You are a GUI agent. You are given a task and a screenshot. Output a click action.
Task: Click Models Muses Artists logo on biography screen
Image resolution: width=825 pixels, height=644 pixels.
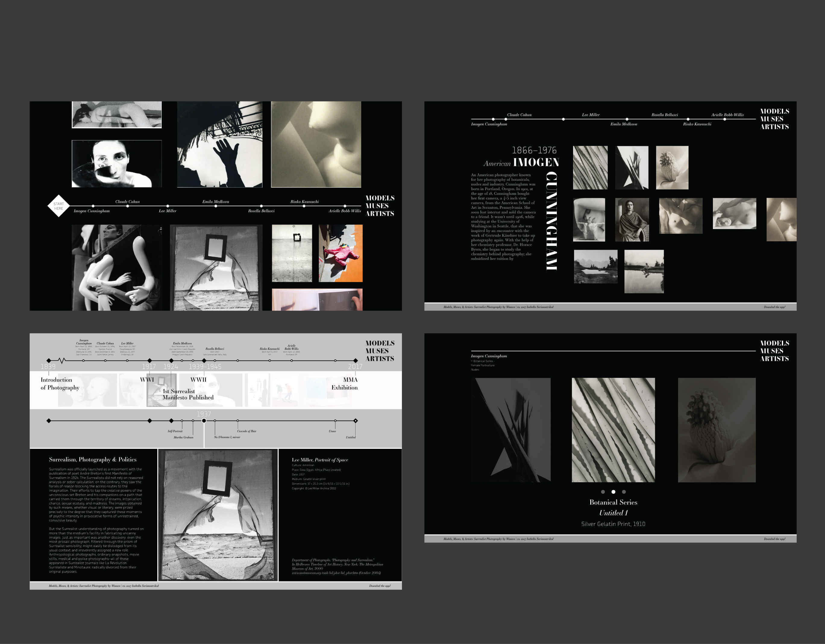click(x=774, y=119)
